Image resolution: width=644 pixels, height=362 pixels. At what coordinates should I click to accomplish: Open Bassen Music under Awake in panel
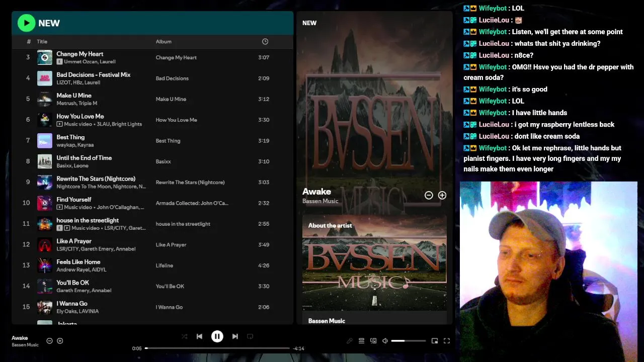320,201
